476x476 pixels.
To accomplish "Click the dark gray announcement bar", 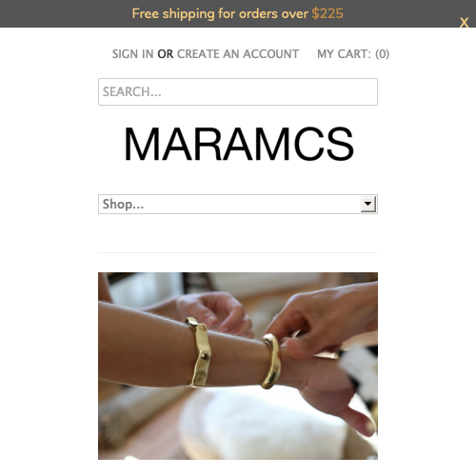I will click(x=238, y=13).
